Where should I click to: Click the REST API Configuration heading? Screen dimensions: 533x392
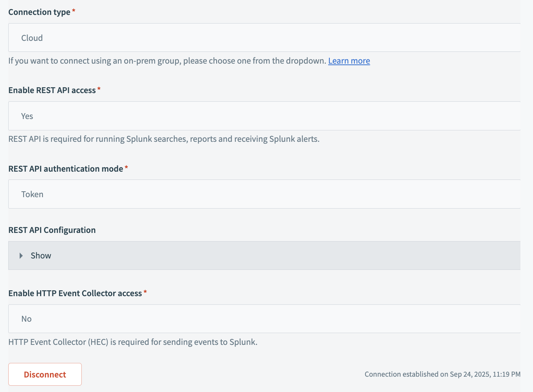tap(52, 230)
